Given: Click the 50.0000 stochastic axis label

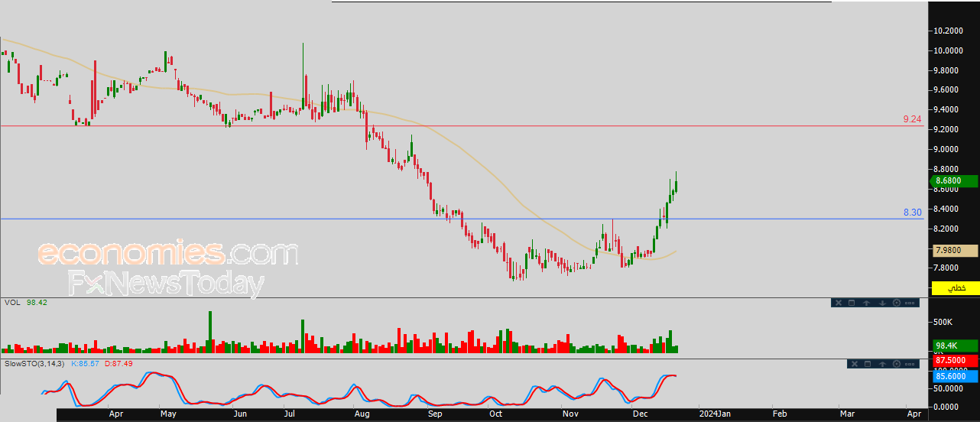Looking at the screenshot, I should [x=948, y=389].
